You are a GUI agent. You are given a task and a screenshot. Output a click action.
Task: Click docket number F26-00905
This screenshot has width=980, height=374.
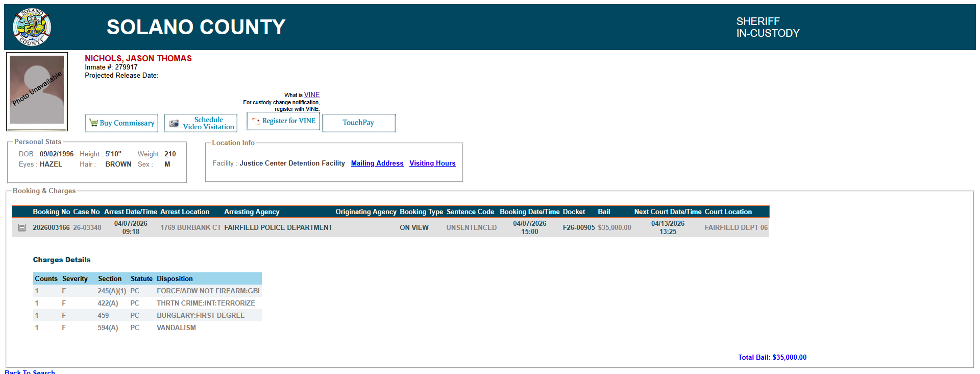point(579,228)
